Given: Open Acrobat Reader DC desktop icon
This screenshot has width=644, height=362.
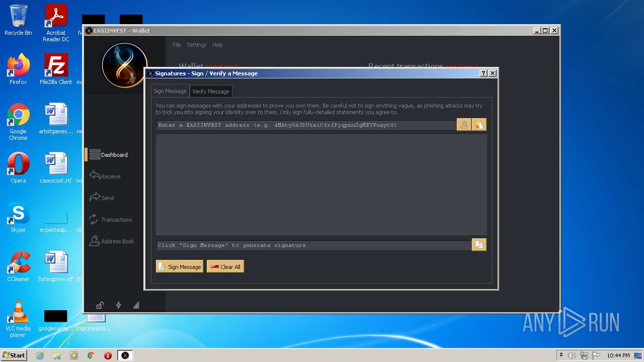Looking at the screenshot, I should point(56,23).
